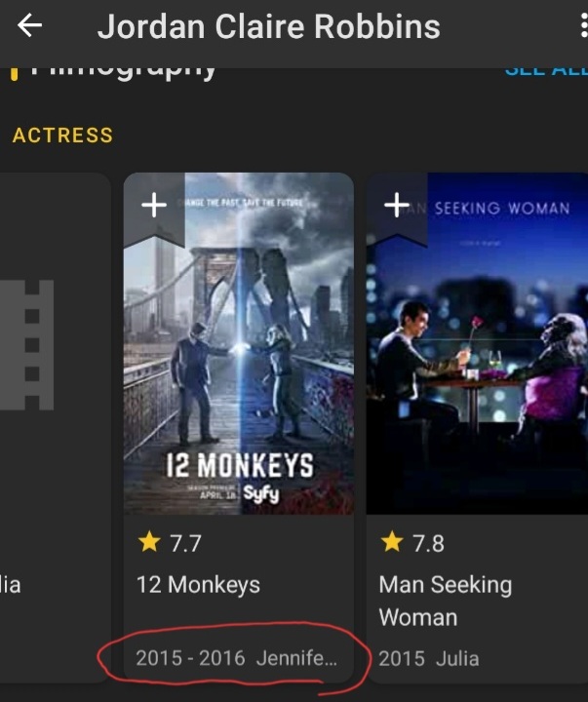Tap the Filmography section heading
This screenshot has height=702, width=588.
(x=122, y=70)
